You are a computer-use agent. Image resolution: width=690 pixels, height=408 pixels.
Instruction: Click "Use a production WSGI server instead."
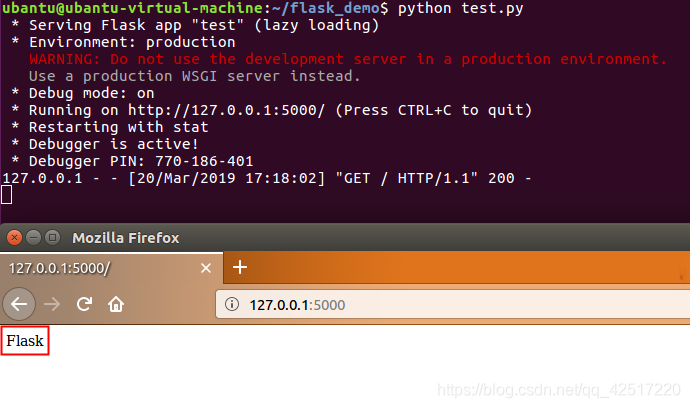click(195, 76)
